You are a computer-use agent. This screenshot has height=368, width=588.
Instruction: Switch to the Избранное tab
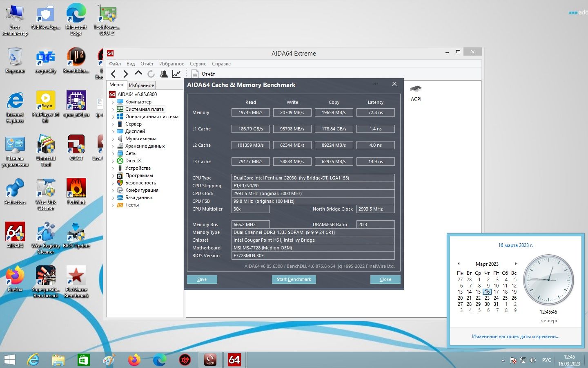(142, 85)
